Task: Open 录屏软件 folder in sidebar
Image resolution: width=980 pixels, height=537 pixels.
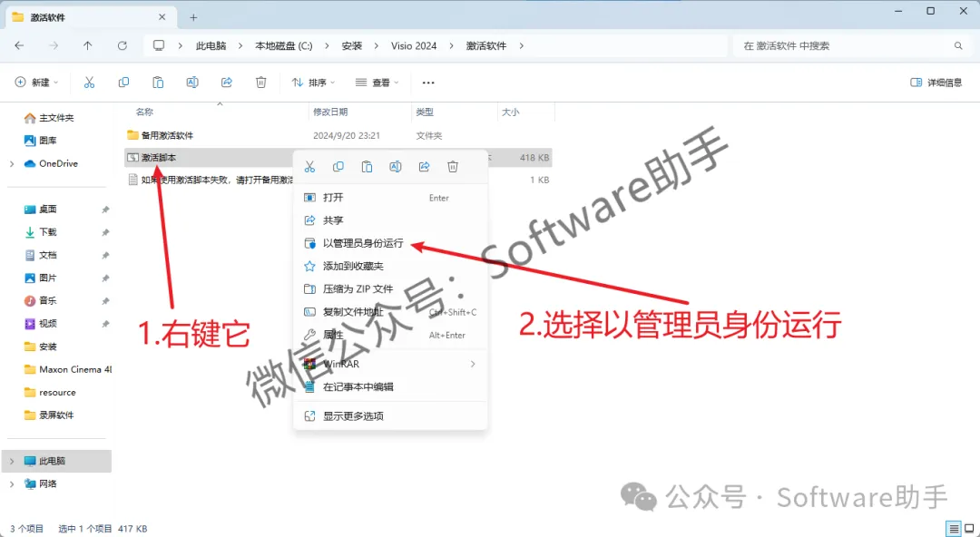Action: (49, 415)
